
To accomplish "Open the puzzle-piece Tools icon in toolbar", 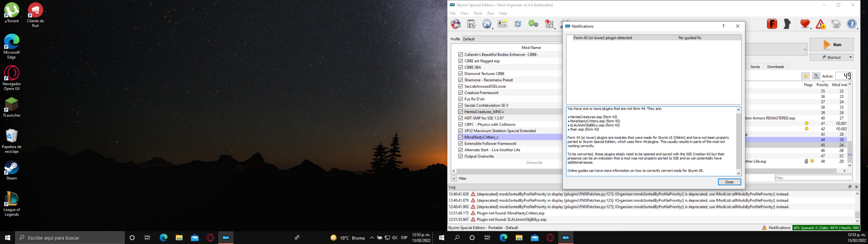I will pyautogui.click(x=549, y=24).
